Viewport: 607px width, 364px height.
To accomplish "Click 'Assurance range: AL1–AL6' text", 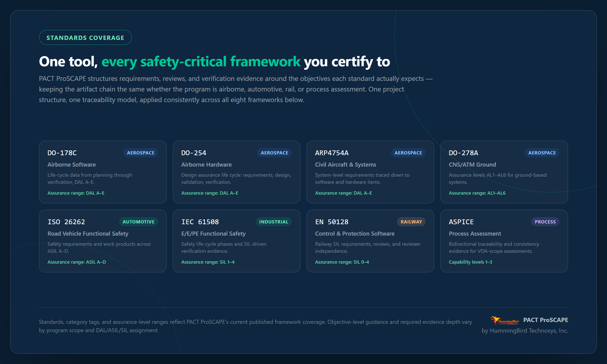I will point(477,193).
